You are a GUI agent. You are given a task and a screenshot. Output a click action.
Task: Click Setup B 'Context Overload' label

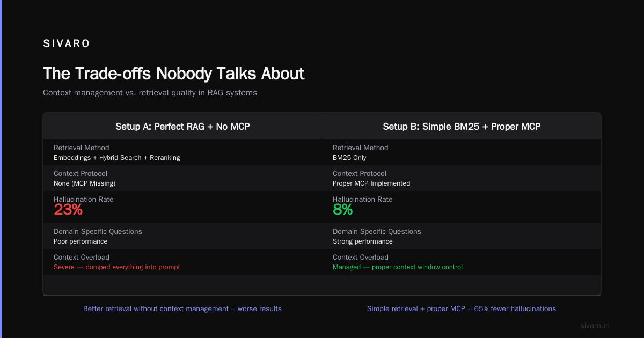click(361, 257)
